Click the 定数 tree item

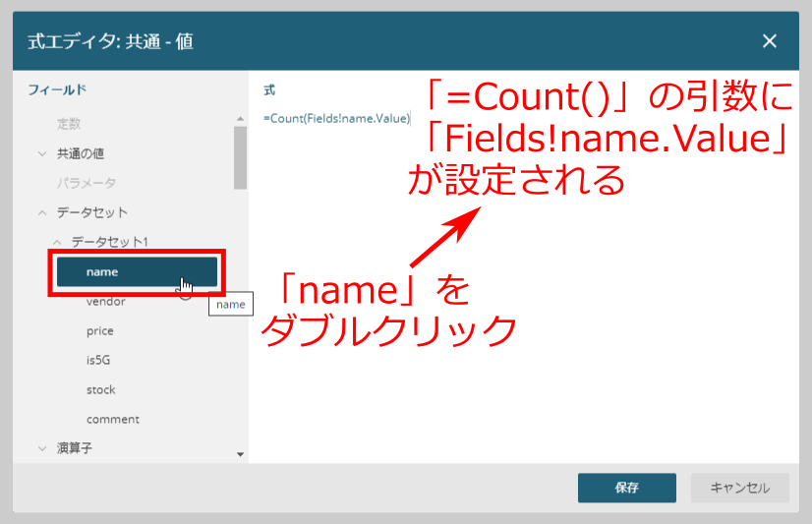[69, 124]
